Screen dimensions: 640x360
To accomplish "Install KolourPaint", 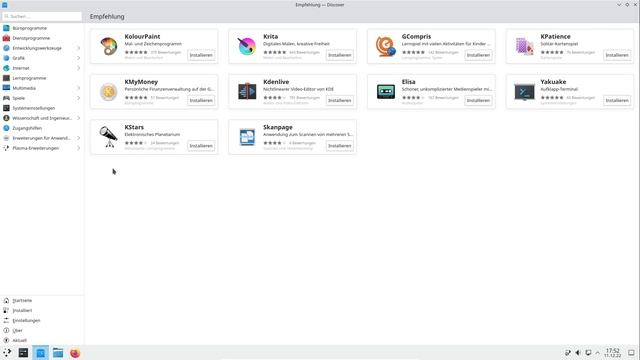I will (x=201, y=55).
